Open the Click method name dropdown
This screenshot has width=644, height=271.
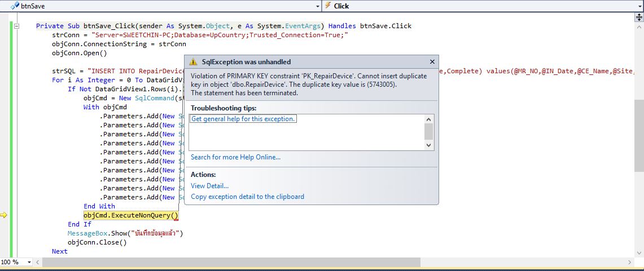click(640, 6)
